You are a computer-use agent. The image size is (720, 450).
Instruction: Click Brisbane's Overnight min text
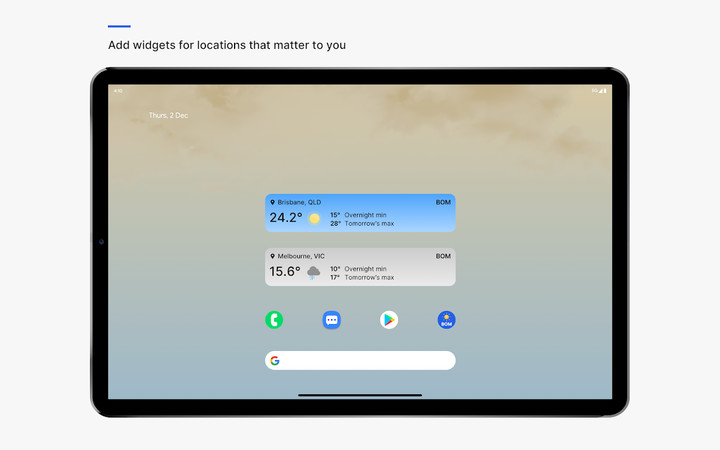[x=366, y=215]
